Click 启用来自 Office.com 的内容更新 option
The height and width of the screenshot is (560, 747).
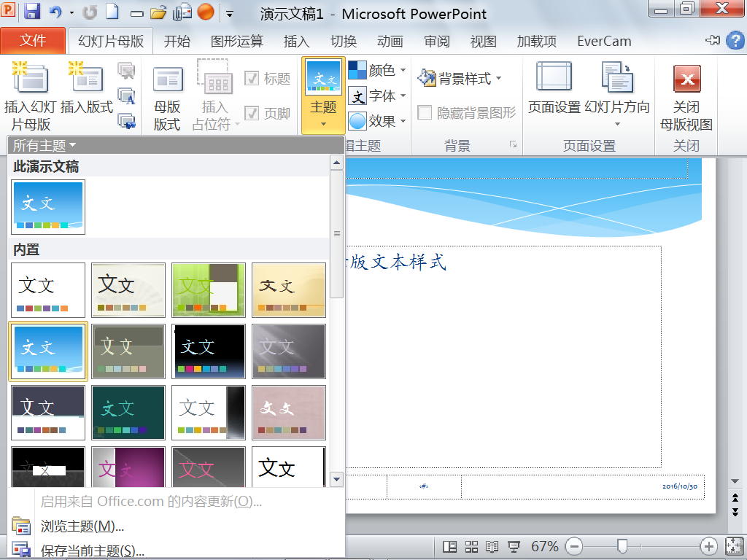(x=177, y=501)
